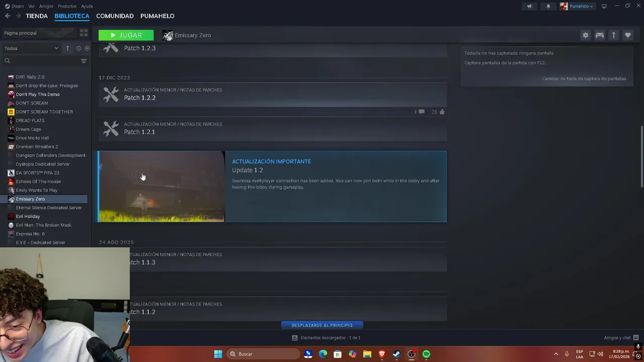
Task: Open the Amigos menu
Action: coord(46,6)
